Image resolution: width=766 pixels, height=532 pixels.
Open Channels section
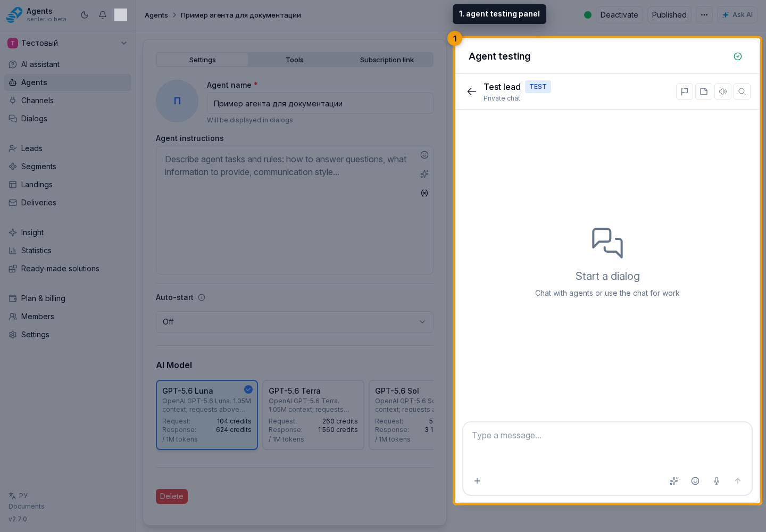click(x=68, y=101)
